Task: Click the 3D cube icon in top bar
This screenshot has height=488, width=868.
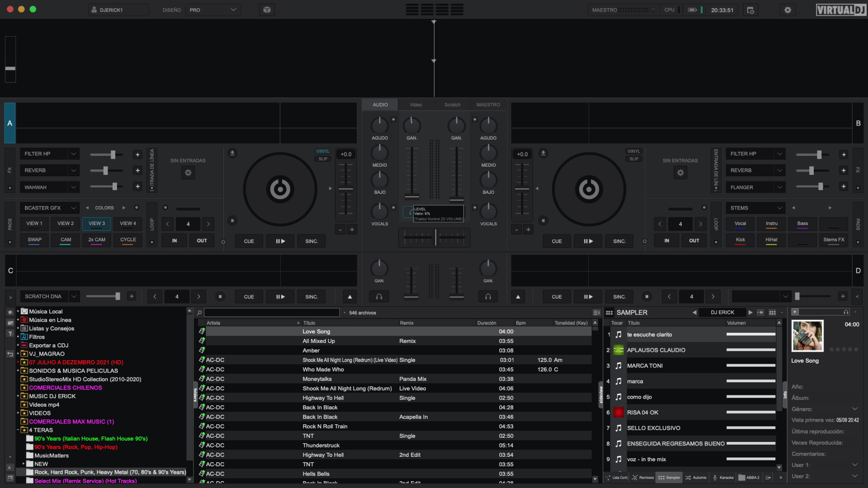Action: (x=267, y=10)
